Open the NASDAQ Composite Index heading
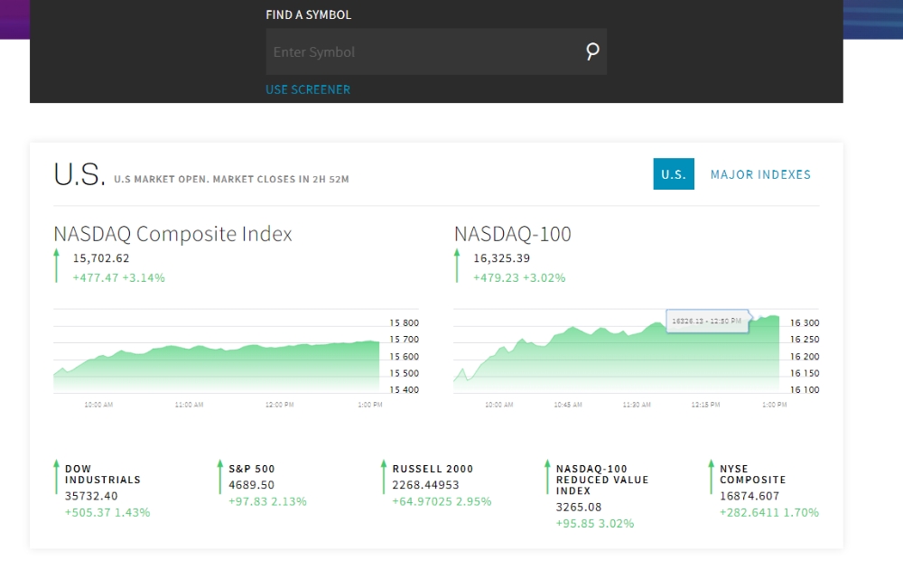 172,234
